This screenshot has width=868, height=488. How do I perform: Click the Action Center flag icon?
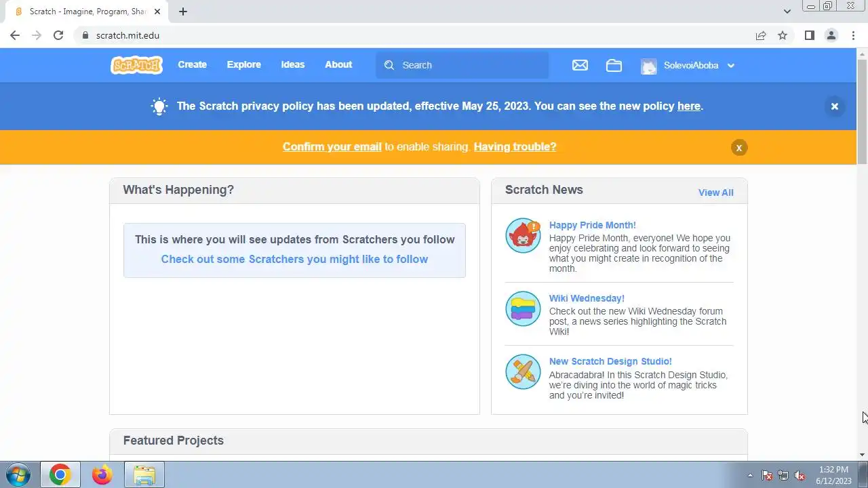767,475
